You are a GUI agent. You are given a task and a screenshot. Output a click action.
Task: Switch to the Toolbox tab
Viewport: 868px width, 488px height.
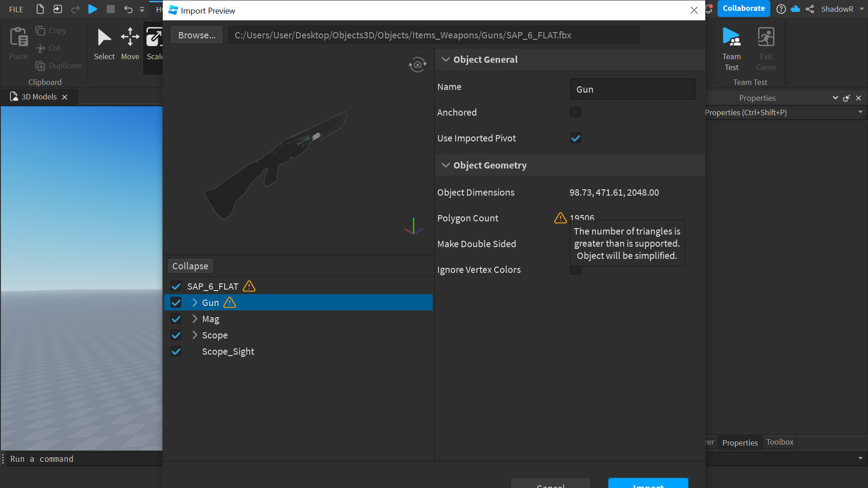779,442
